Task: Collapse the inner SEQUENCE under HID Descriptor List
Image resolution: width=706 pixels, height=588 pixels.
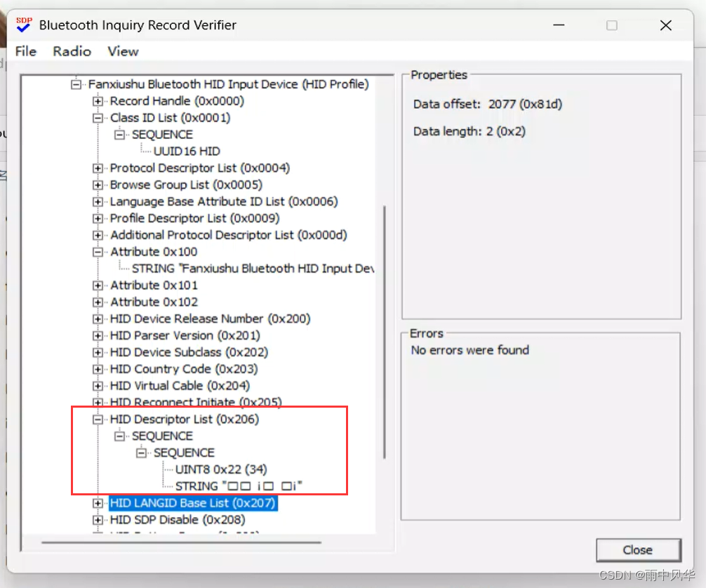Action: tap(141, 453)
